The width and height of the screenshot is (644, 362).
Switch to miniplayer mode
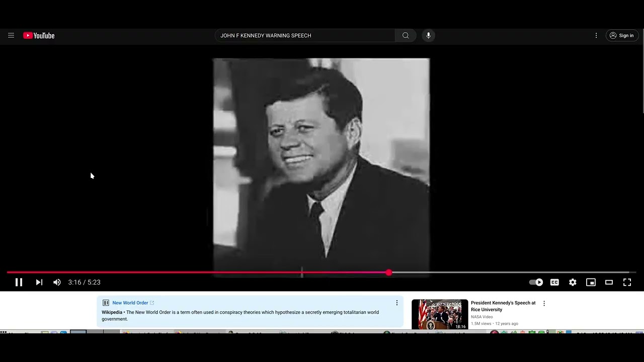point(591,282)
